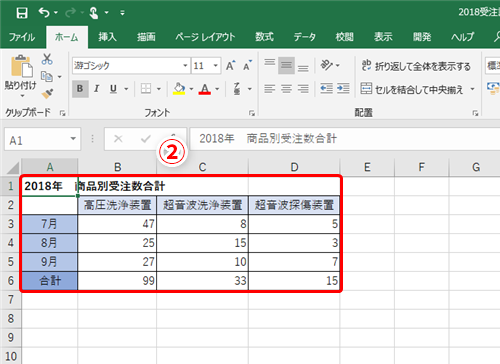Image resolution: width=500 pixels, height=364 pixels.
Task: Click the Save icon in quick access toolbar
Action: (x=22, y=13)
